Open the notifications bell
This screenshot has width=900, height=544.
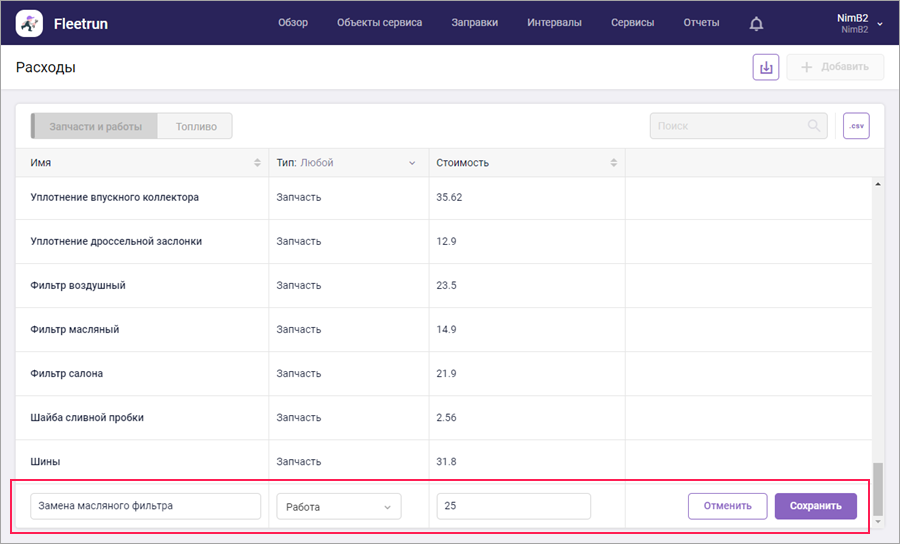[756, 23]
